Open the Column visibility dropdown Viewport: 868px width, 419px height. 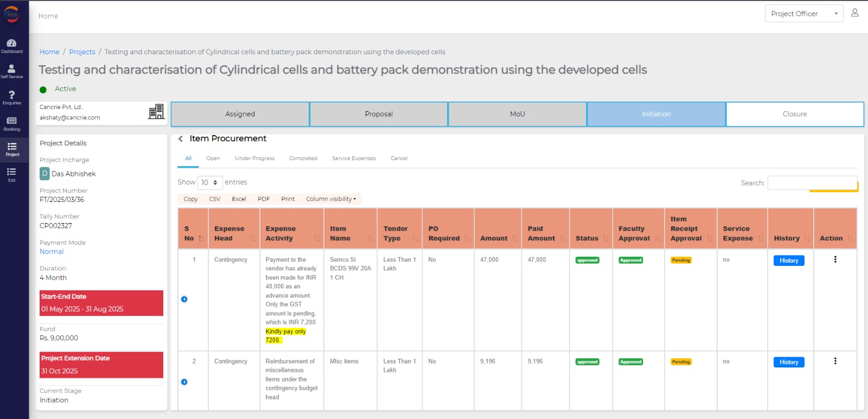pos(331,199)
